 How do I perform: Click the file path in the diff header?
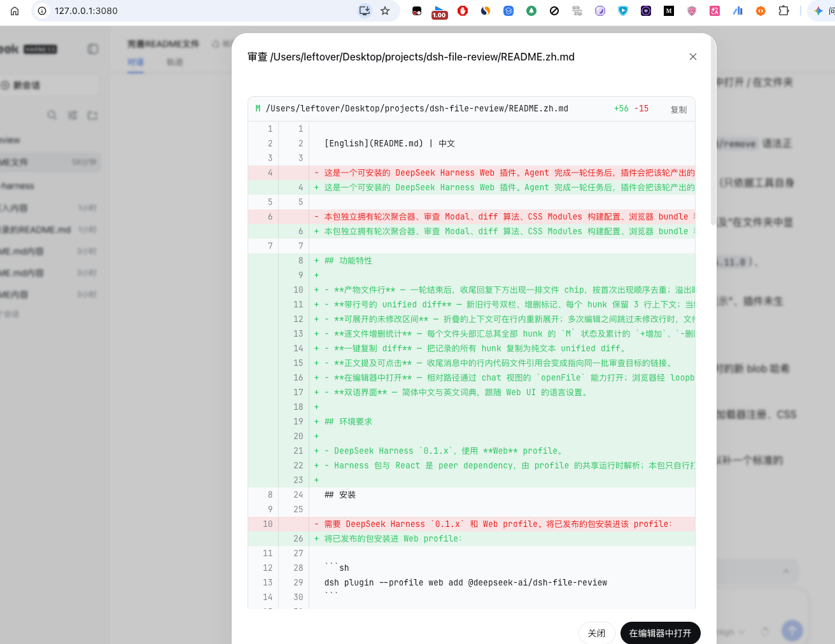417,109
